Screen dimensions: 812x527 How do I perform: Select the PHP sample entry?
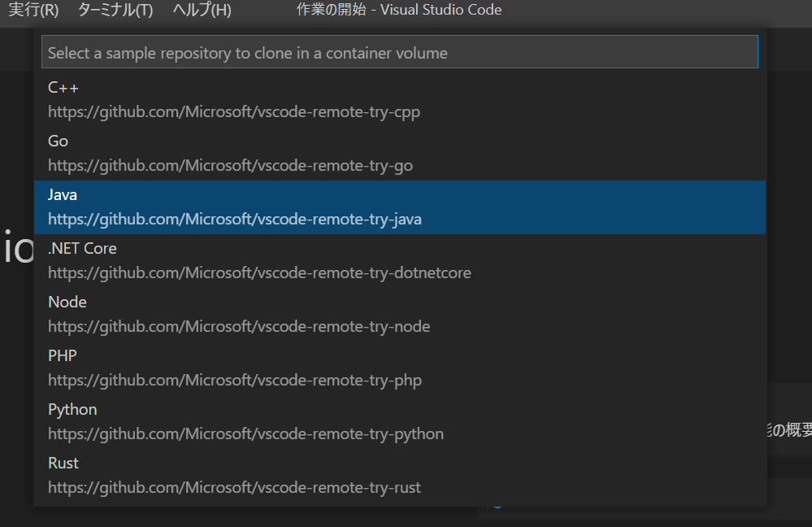point(399,368)
